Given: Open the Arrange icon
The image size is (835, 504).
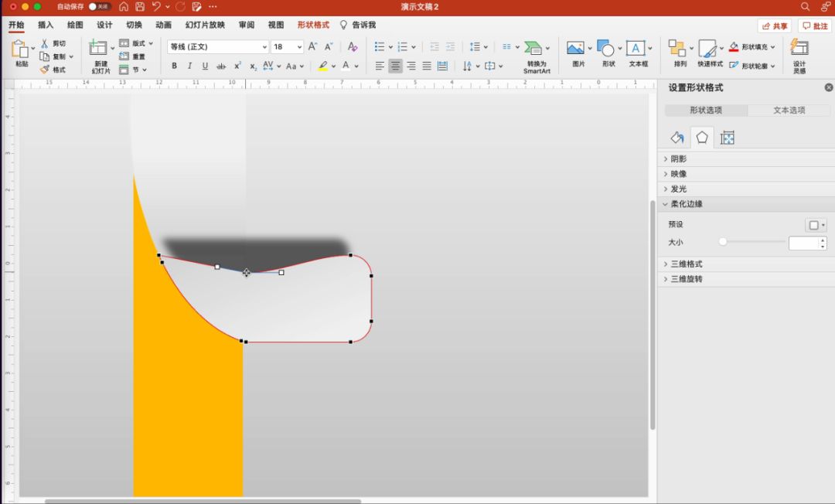Looking at the screenshot, I should click(677, 48).
